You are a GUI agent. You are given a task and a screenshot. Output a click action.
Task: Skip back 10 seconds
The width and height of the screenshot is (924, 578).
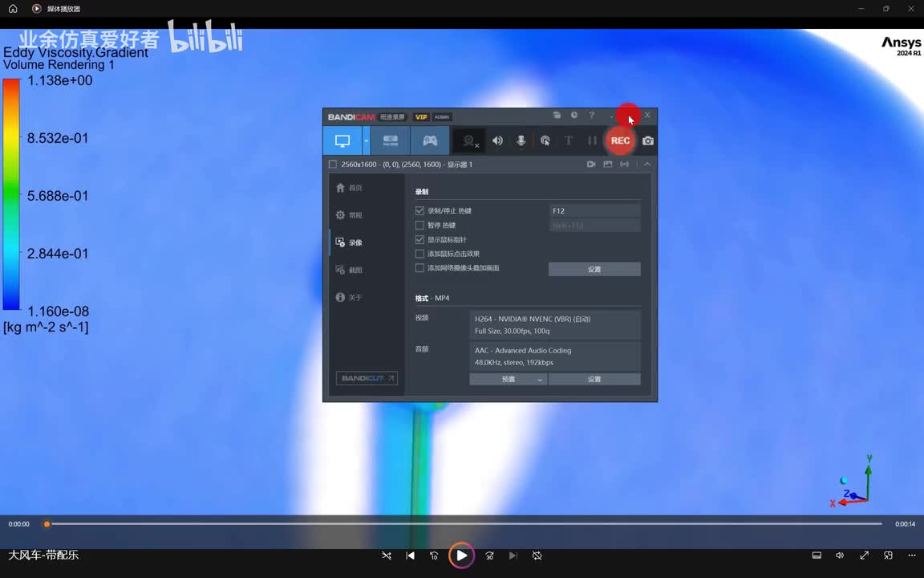coord(434,556)
